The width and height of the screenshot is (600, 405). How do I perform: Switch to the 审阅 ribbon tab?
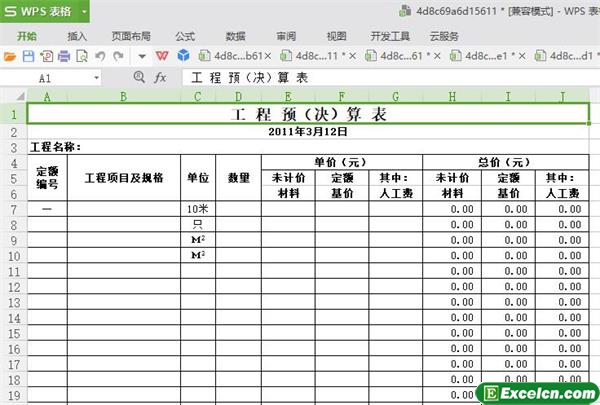click(x=286, y=36)
